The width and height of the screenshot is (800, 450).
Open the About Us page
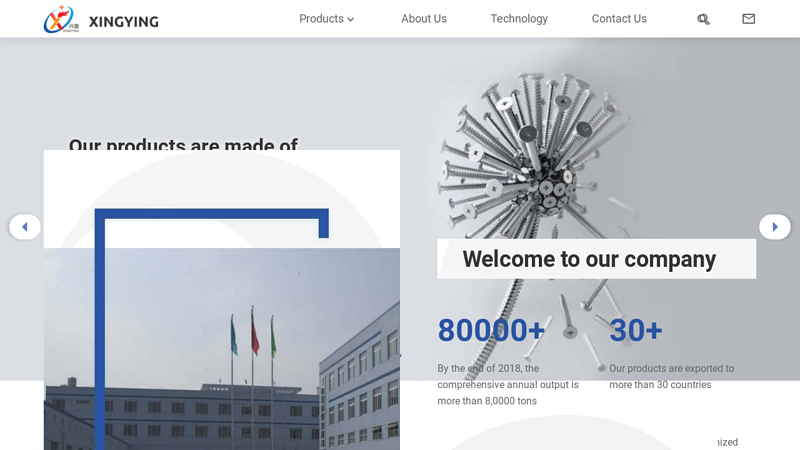click(423, 19)
